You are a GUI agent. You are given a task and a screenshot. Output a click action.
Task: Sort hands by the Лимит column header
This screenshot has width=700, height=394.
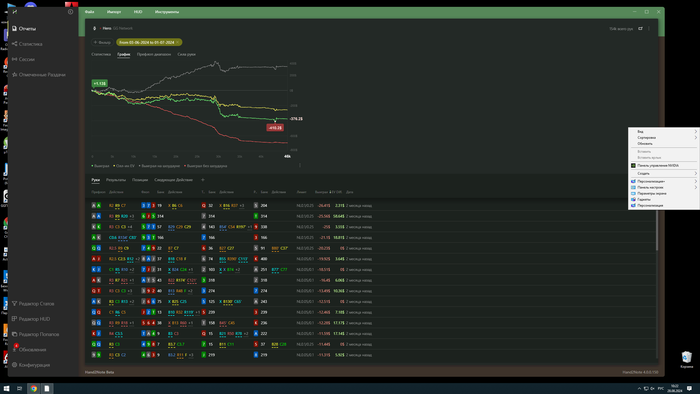point(301,192)
